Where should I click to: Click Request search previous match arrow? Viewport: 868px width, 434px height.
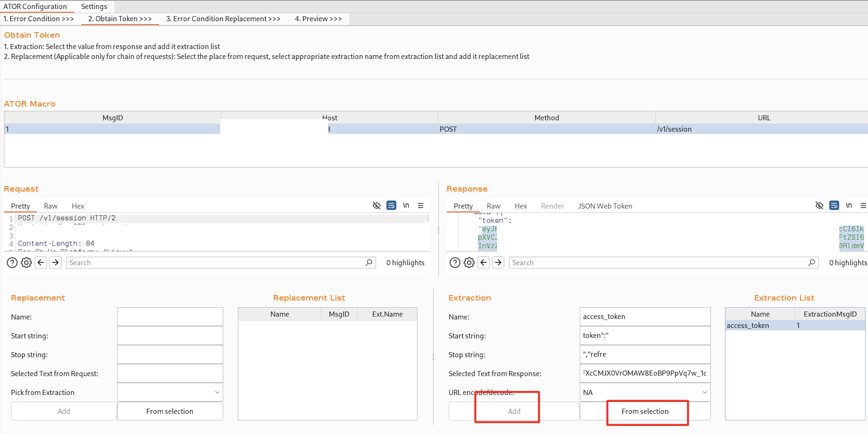(41, 262)
